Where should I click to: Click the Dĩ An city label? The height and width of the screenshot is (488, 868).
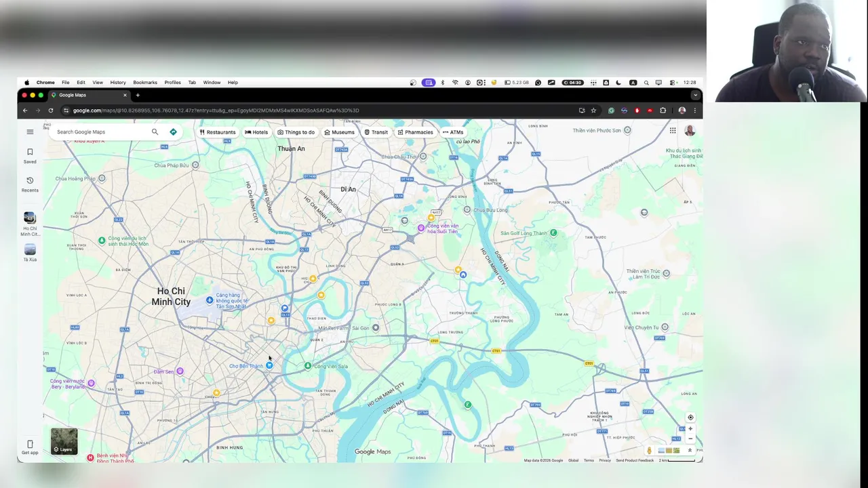pyautogui.click(x=348, y=189)
